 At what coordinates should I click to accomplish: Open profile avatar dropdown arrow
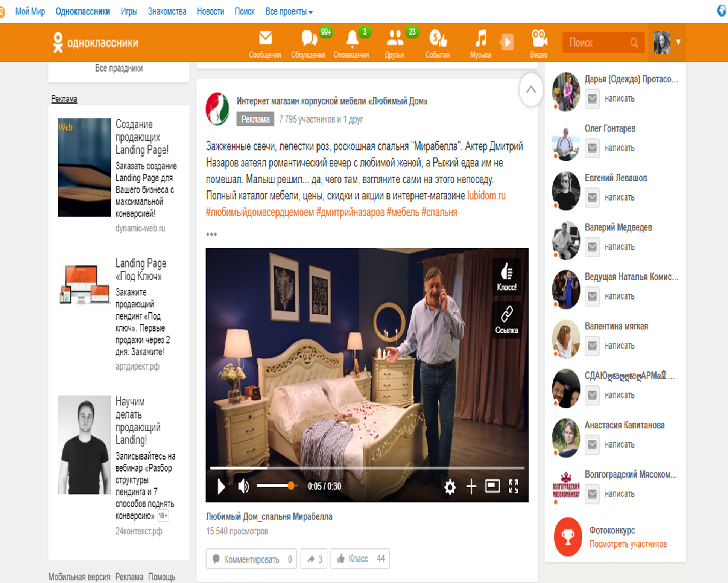(678, 42)
